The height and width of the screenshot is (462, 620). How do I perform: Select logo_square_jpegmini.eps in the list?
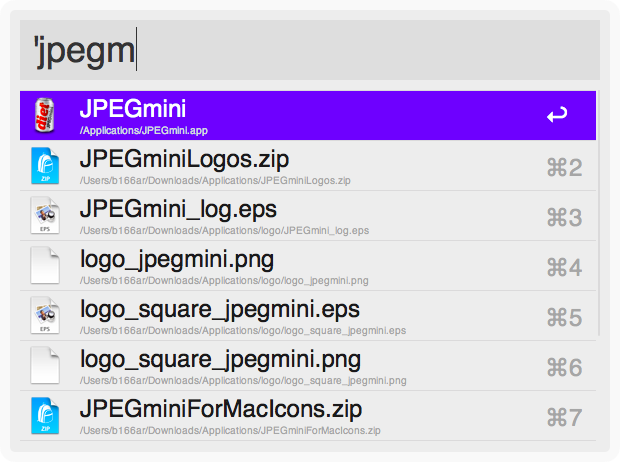[x=219, y=309]
